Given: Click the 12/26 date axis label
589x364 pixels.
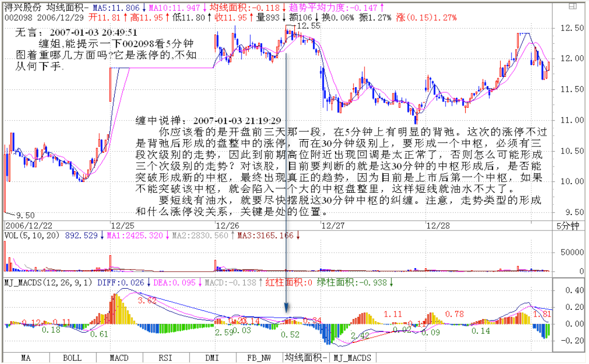Looking at the screenshot, I should point(228,225).
